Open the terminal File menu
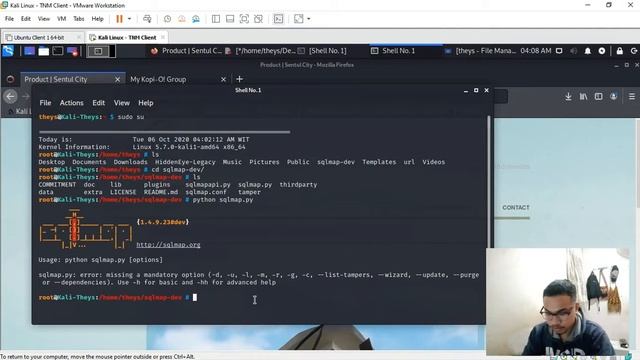The image size is (640, 360). tap(45, 103)
